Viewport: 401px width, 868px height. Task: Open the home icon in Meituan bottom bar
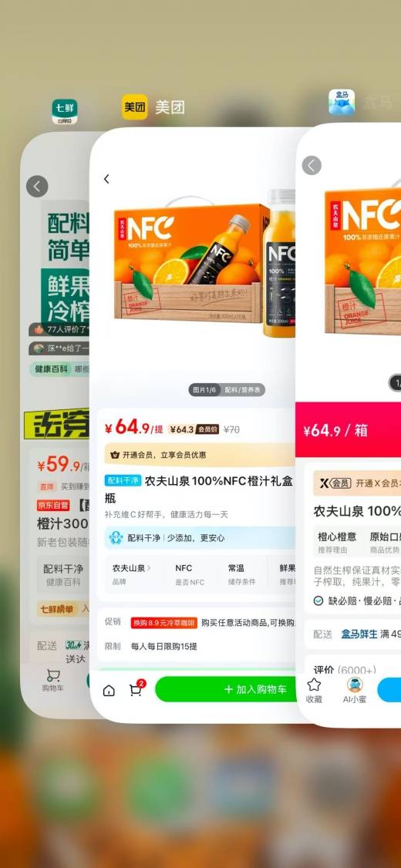pos(109,690)
